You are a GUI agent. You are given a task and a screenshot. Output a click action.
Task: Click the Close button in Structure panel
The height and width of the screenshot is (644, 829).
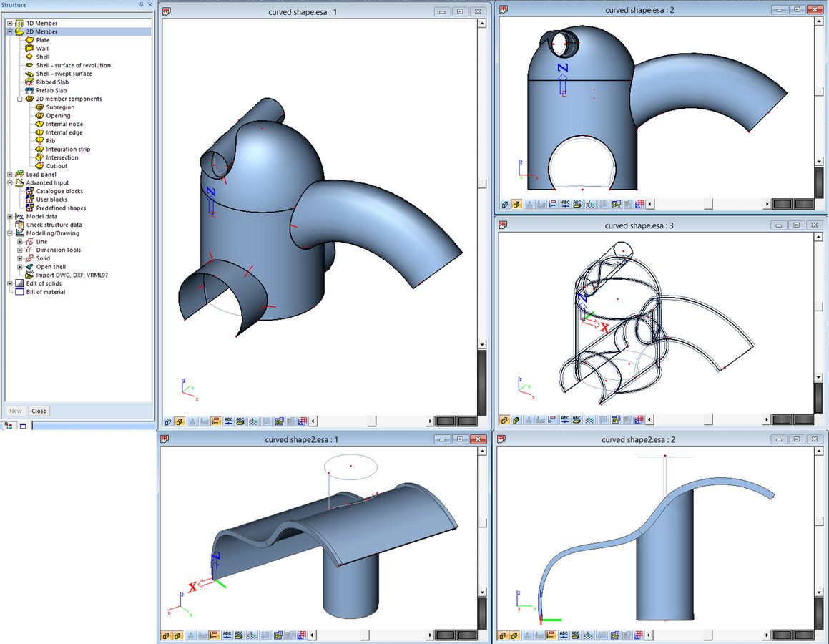pos(39,411)
